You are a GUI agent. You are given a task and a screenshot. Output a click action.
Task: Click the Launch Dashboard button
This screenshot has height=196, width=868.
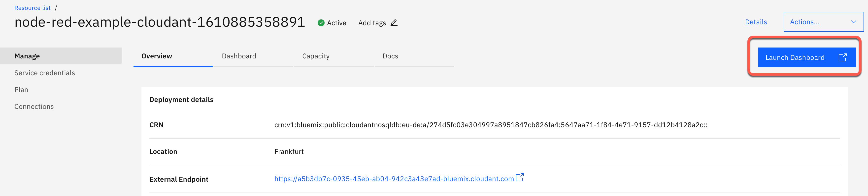click(x=807, y=57)
